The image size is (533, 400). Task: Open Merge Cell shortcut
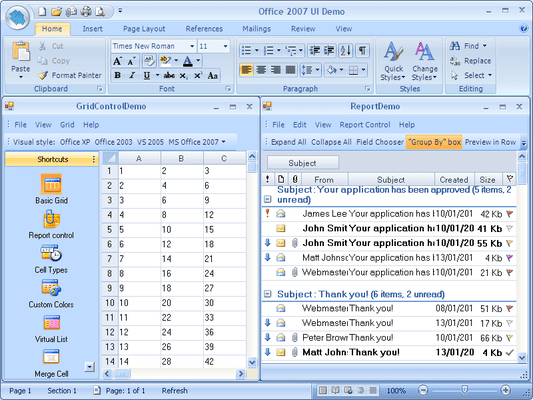click(x=51, y=364)
